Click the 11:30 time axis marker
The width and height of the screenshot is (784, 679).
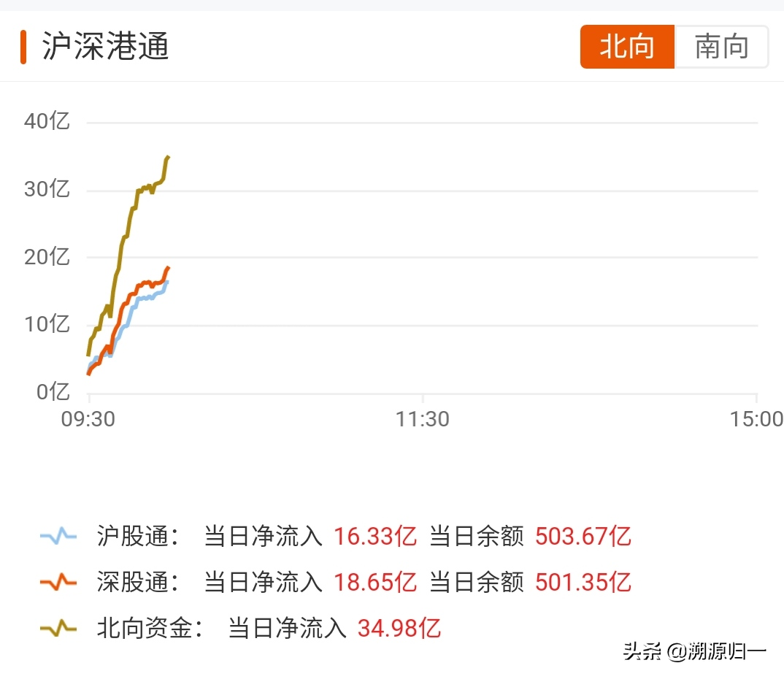click(x=423, y=419)
